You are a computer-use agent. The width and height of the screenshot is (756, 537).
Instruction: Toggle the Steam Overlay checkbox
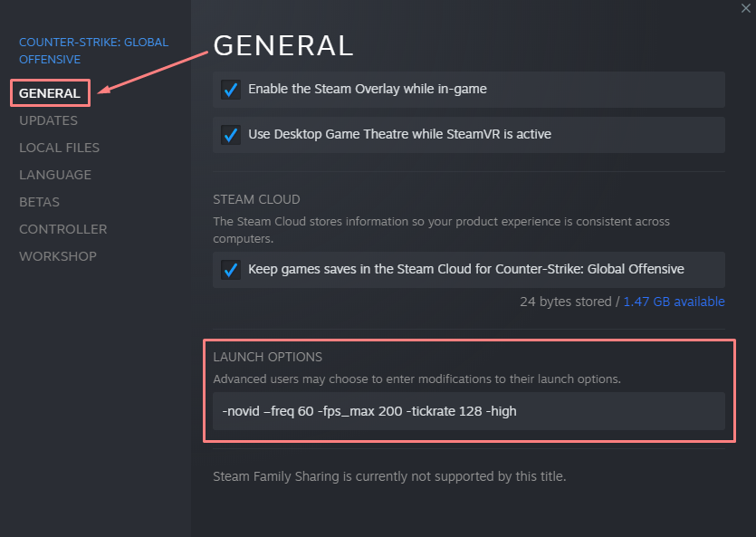click(231, 90)
